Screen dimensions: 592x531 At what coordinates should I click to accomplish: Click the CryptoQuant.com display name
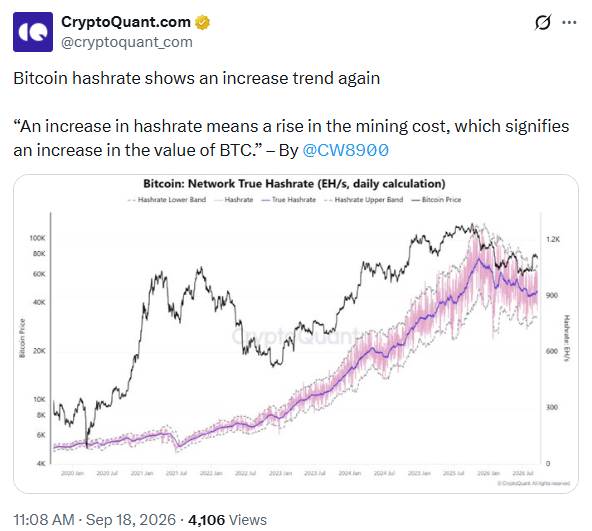coord(126,22)
